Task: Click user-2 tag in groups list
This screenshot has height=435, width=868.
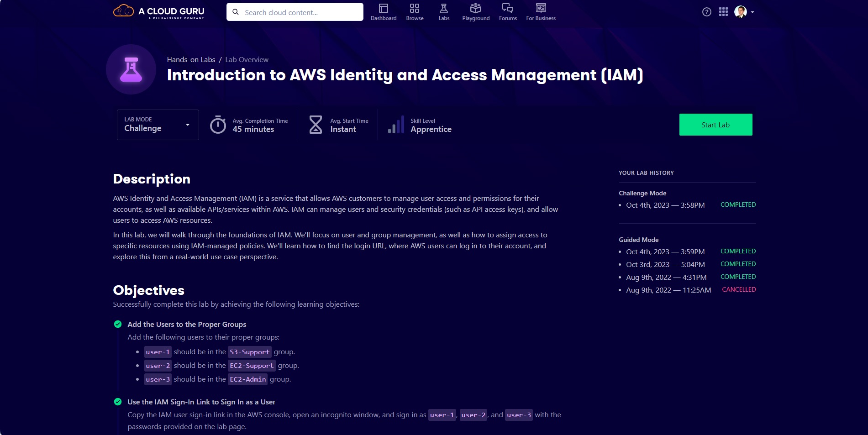Action: pos(158,366)
